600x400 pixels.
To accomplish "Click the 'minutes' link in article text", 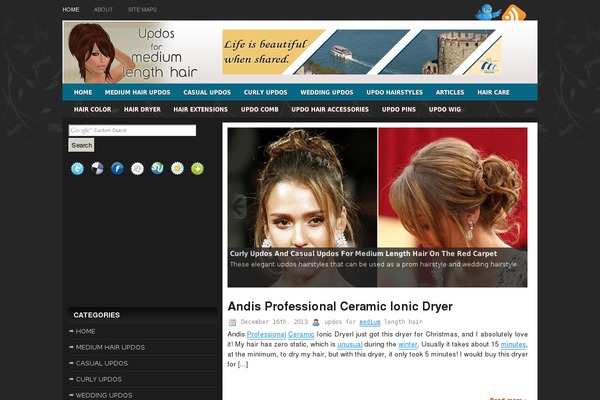I will 514,344.
